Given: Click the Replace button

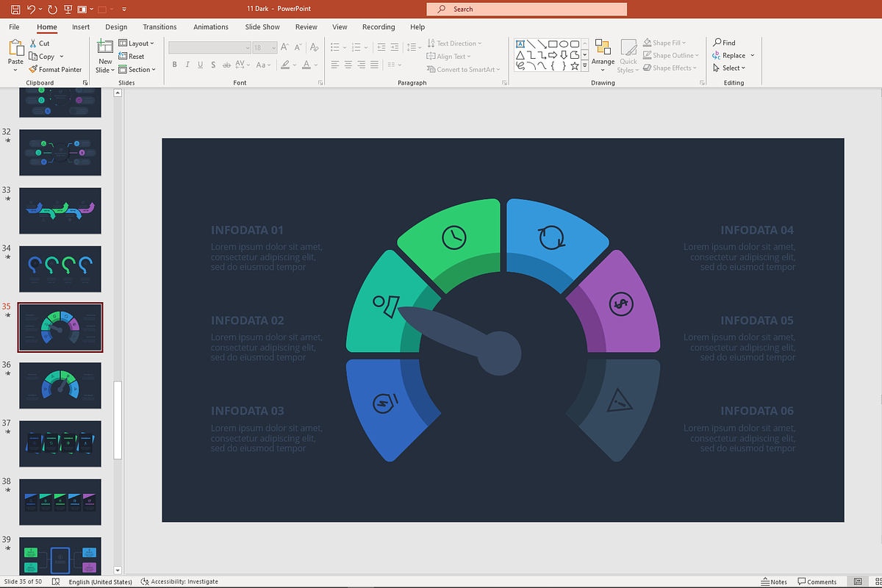Looking at the screenshot, I should (x=728, y=55).
